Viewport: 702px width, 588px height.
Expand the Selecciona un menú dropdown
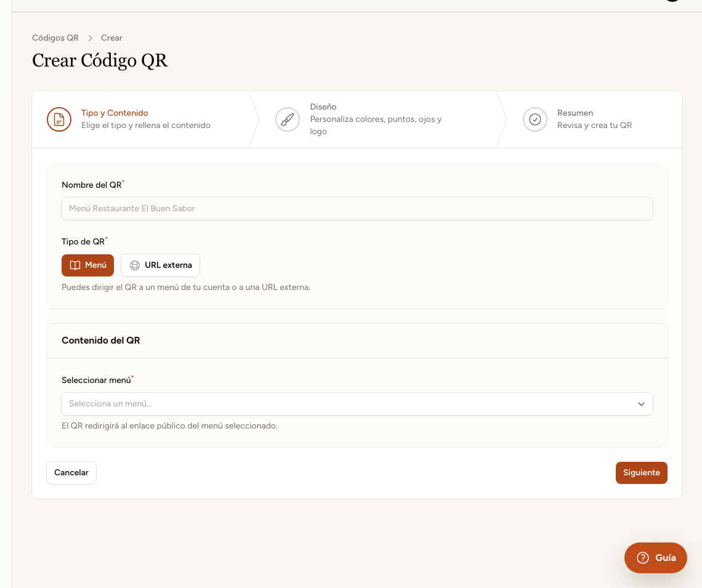pyautogui.click(x=357, y=404)
